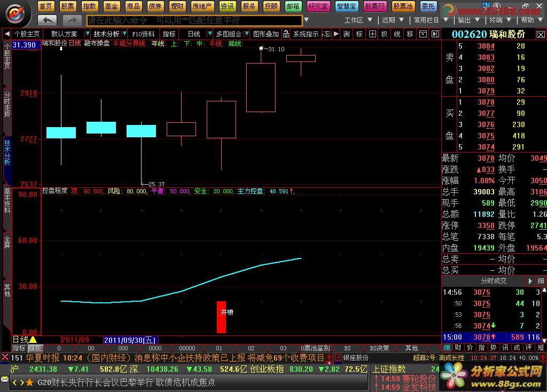
Task: Click the 股票 button in top bar
Action: pos(67,6)
